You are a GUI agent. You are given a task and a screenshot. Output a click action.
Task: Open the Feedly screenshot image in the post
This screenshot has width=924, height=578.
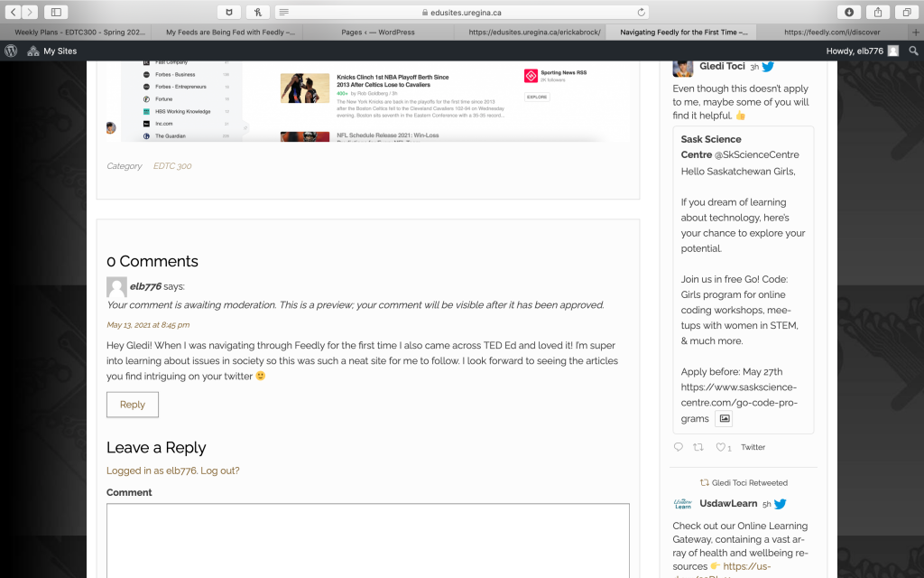[x=368, y=101]
